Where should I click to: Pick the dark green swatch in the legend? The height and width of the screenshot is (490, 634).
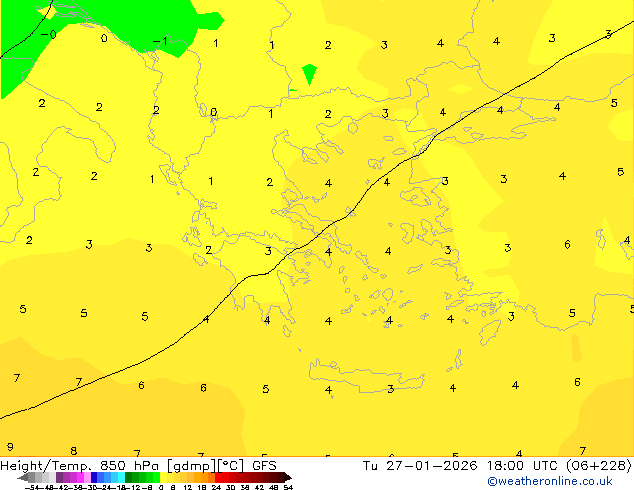(x=128, y=477)
